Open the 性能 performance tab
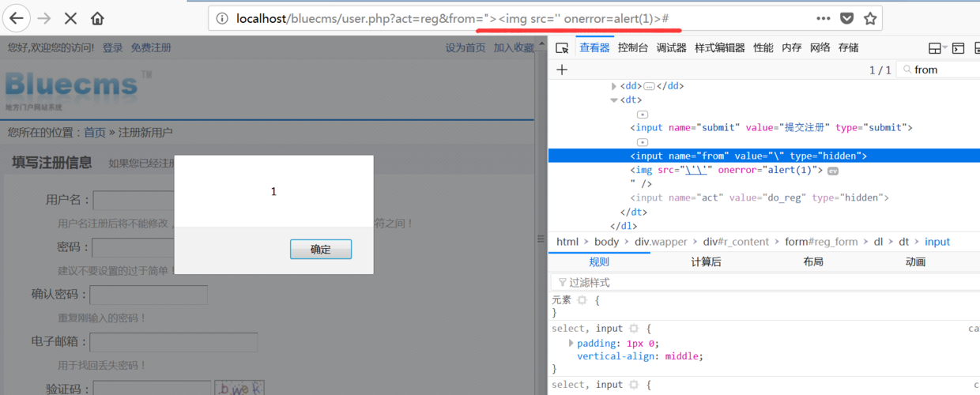This screenshot has width=980, height=395. click(x=763, y=47)
